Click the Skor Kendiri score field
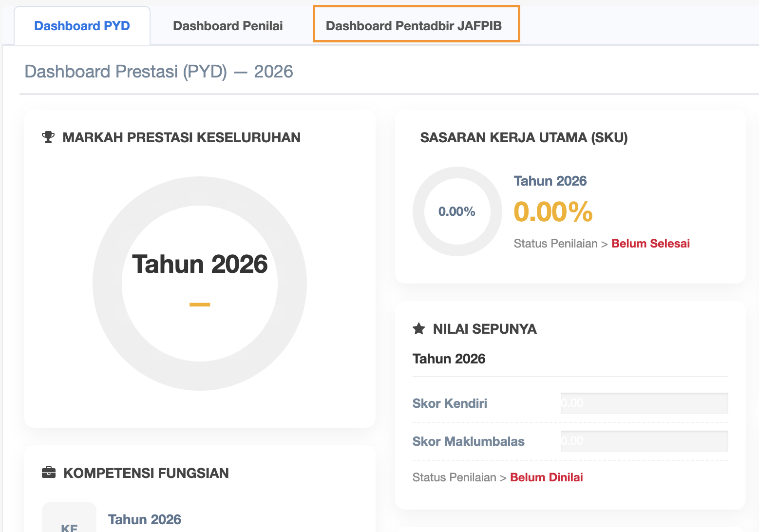This screenshot has height=532, width=759. click(644, 403)
